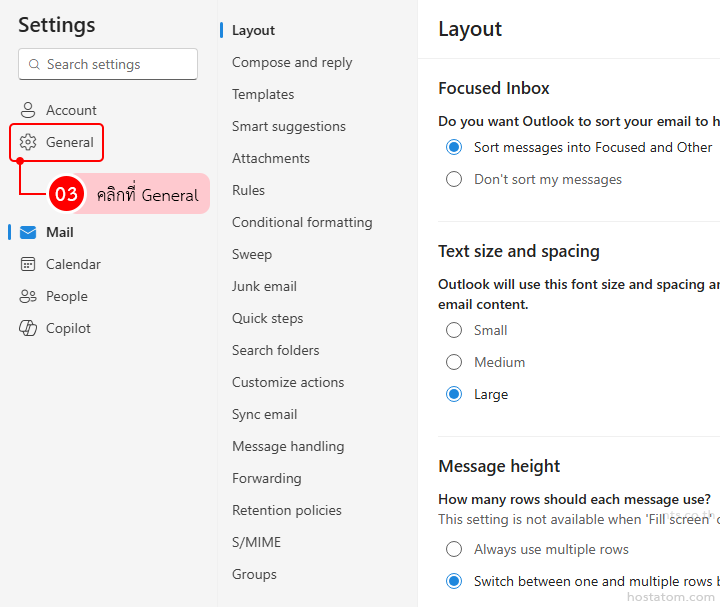
Task: Open Conditional formatting settings
Action: (x=302, y=222)
